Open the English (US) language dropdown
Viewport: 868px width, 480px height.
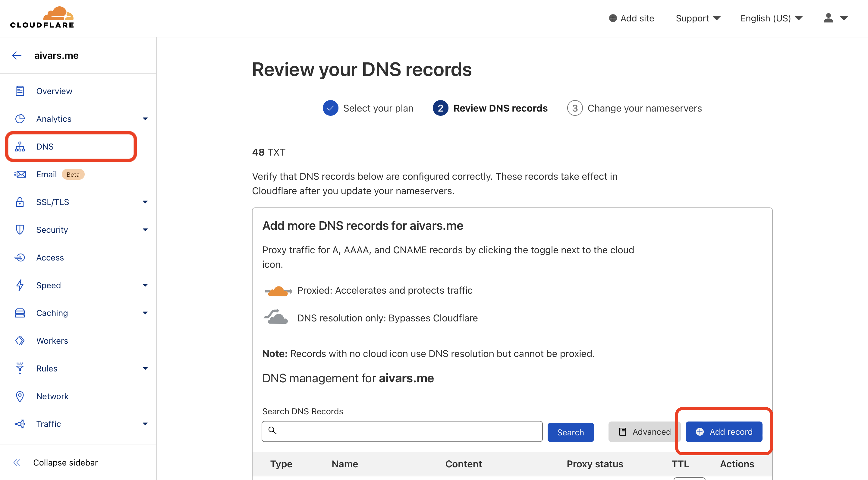click(771, 18)
